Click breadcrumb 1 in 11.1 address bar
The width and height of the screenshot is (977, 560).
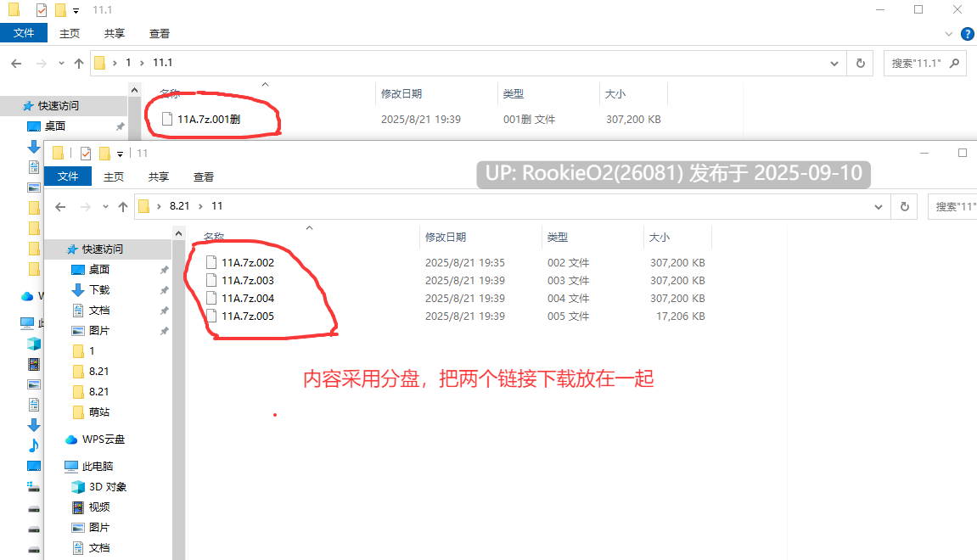(128, 62)
